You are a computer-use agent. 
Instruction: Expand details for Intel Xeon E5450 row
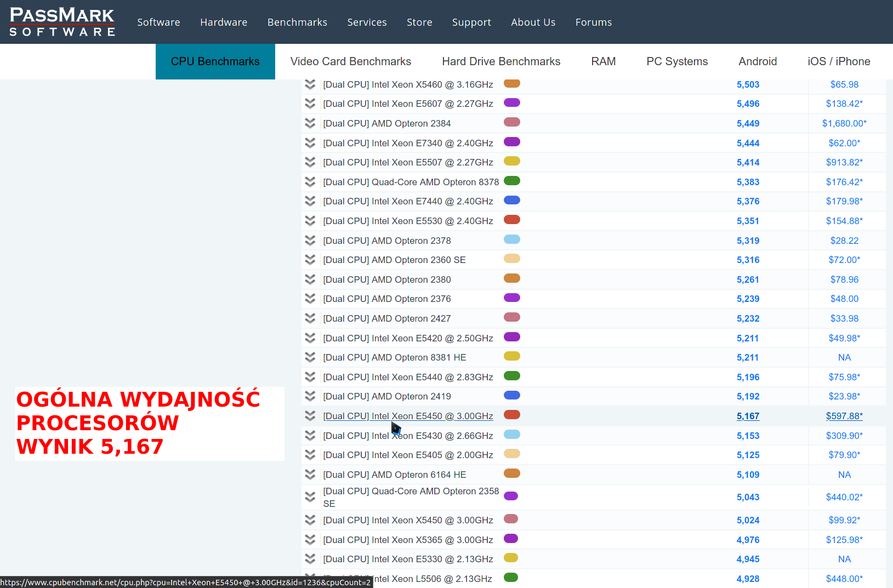(x=310, y=416)
